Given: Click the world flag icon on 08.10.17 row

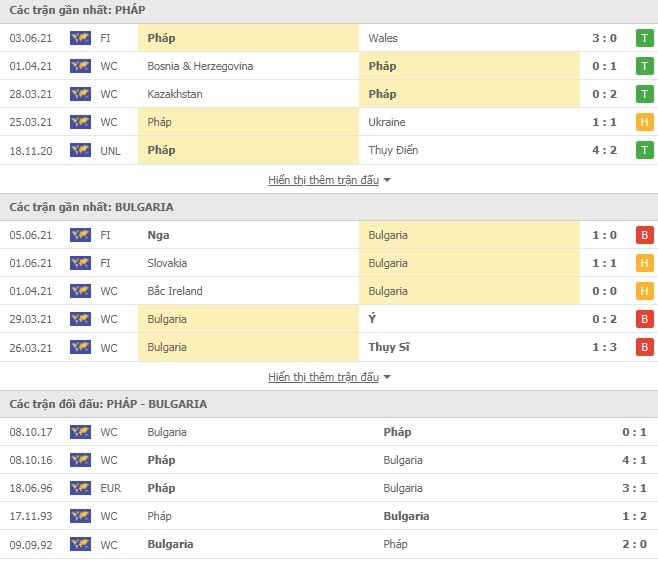Looking at the screenshot, I should point(80,432).
